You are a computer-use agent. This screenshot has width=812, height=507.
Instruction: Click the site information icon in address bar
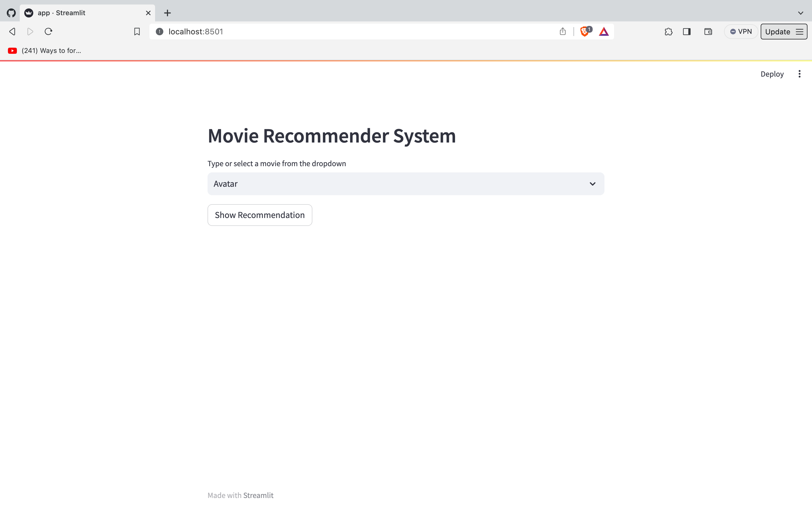[x=159, y=32]
